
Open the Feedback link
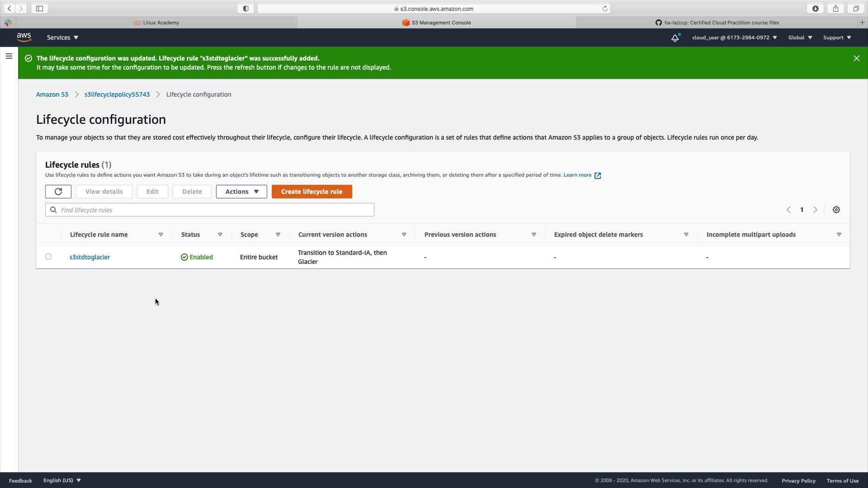[x=20, y=481]
